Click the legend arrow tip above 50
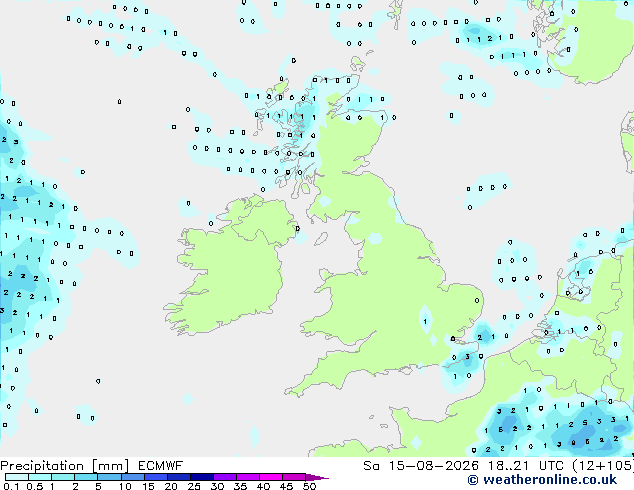634x490 pixels. coord(317,477)
